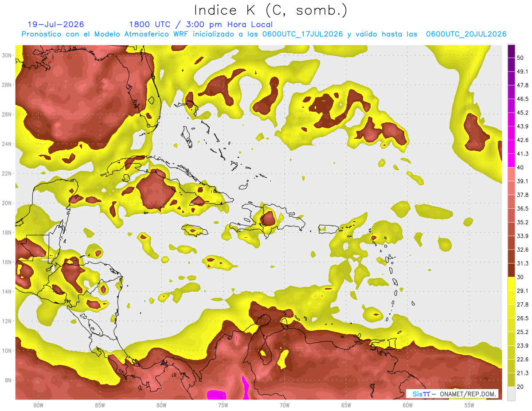Image resolution: width=532 pixels, height=411 pixels.
Task: Click the "70W" longitude label
Action: tap(285, 405)
